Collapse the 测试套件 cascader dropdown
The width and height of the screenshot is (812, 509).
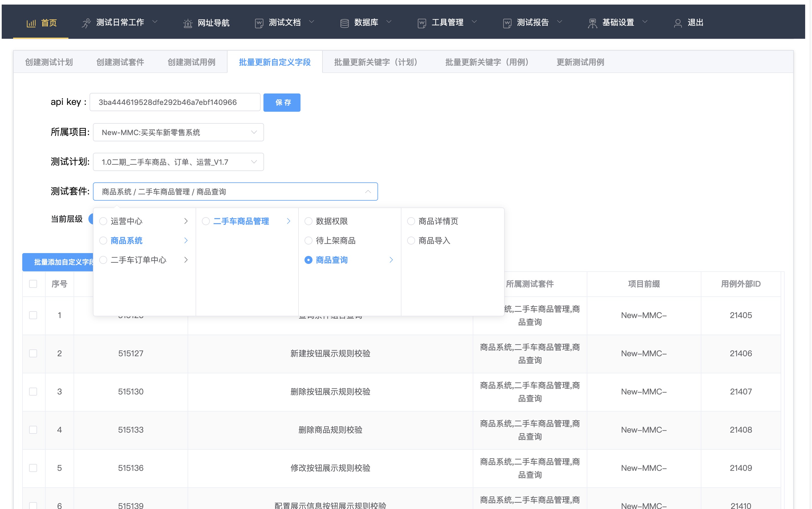point(368,192)
